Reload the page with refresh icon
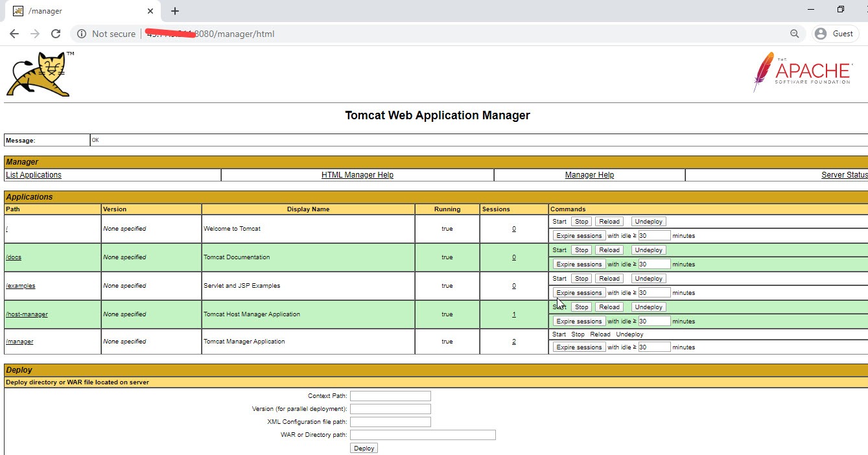 click(x=56, y=34)
